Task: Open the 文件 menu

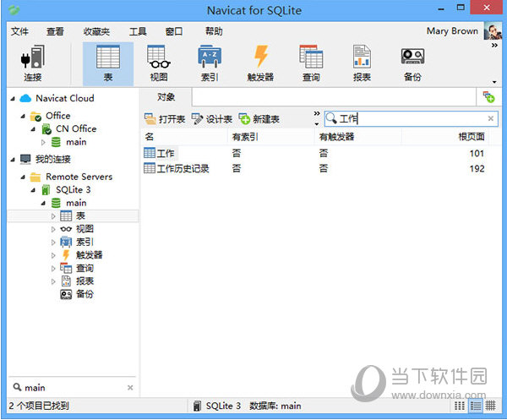Action: pos(19,31)
